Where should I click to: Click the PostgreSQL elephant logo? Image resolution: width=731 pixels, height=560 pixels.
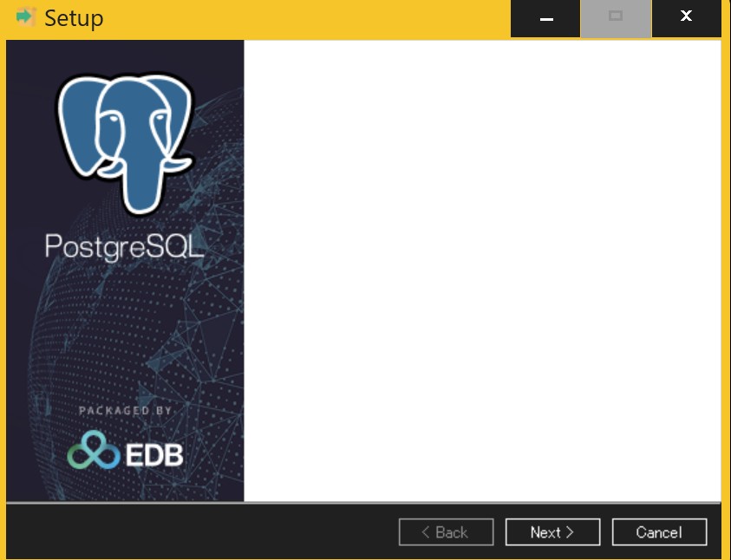tap(124, 139)
